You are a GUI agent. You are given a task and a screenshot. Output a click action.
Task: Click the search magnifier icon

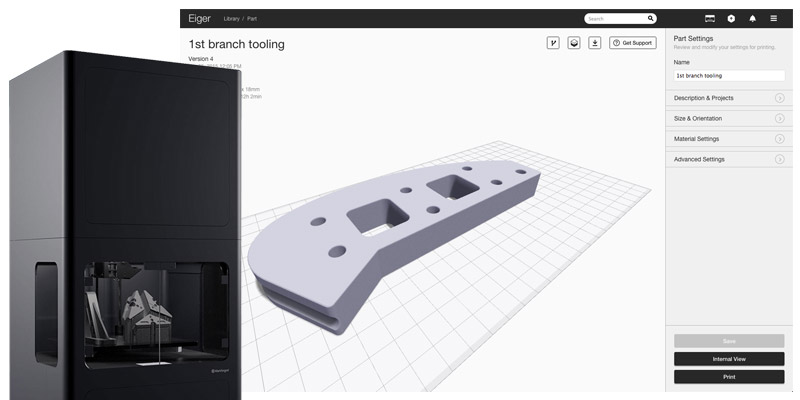click(x=651, y=18)
